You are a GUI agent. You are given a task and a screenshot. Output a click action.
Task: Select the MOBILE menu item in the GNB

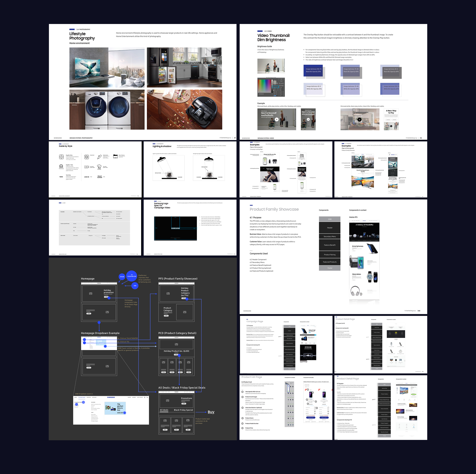coord(76,397)
